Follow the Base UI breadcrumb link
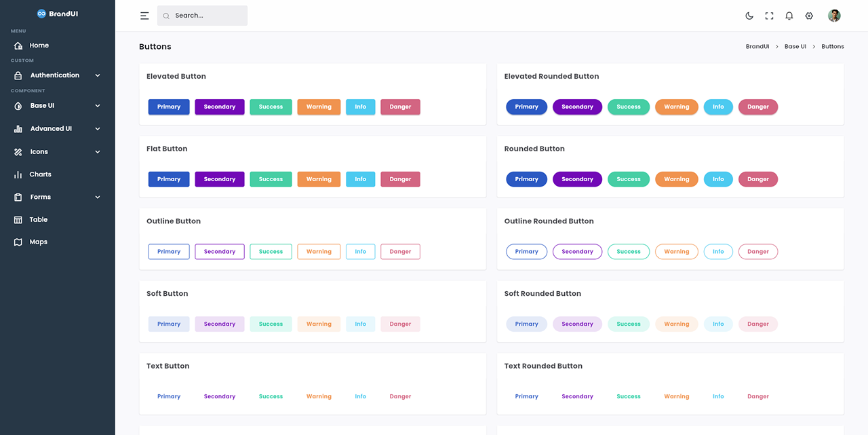Screen dimensions: 868x435 coord(795,46)
